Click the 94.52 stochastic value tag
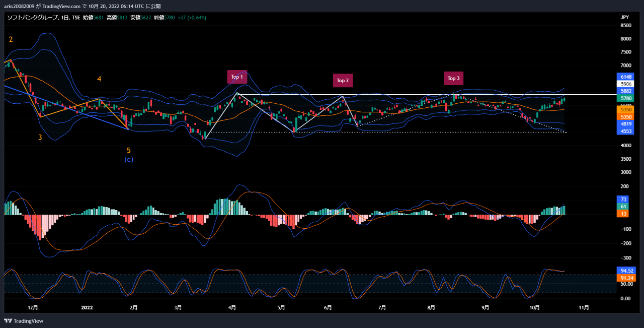The height and width of the screenshot is (328, 644). point(626,270)
